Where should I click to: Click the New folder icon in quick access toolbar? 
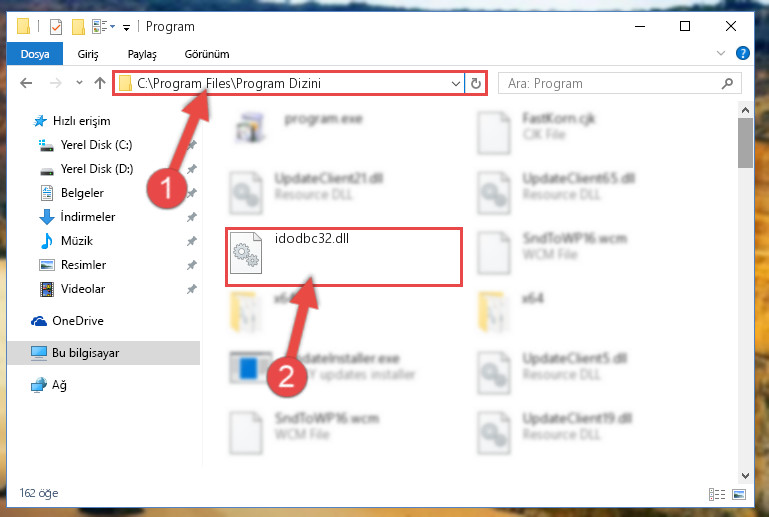click(x=78, y=26)
